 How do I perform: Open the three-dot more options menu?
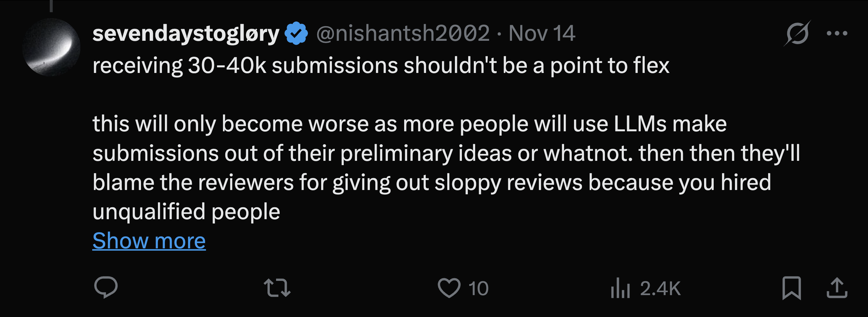pyautogui.click(x=837, y=33)
